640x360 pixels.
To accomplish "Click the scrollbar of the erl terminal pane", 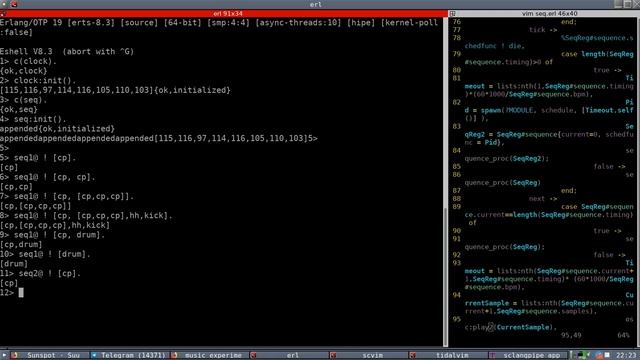I will click(x=445, y=182).
